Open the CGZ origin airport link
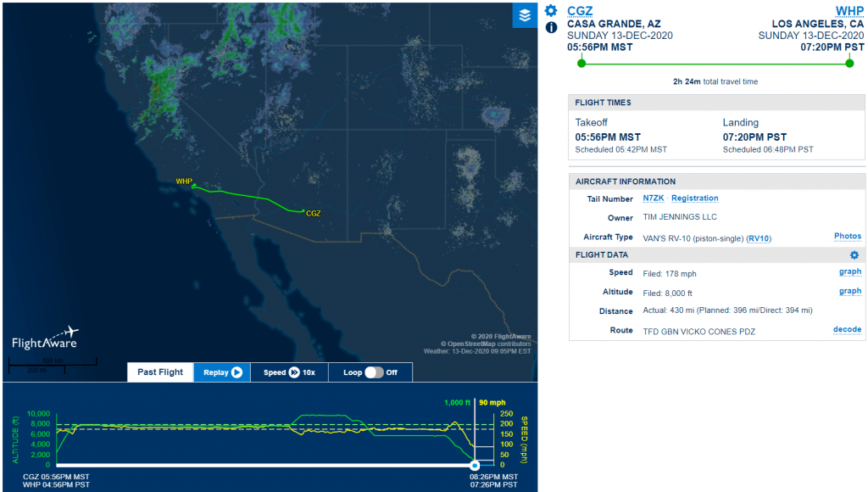 pos(580,10)
